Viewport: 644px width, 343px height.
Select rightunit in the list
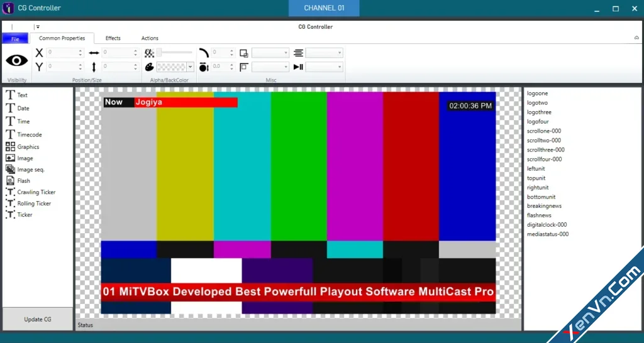pyautogui.click(x=538, y=188)
